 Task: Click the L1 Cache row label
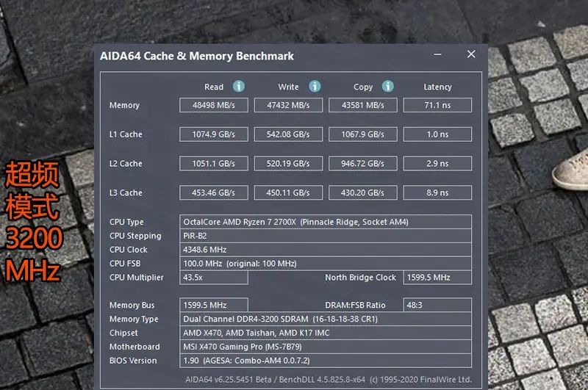point(126,134)
